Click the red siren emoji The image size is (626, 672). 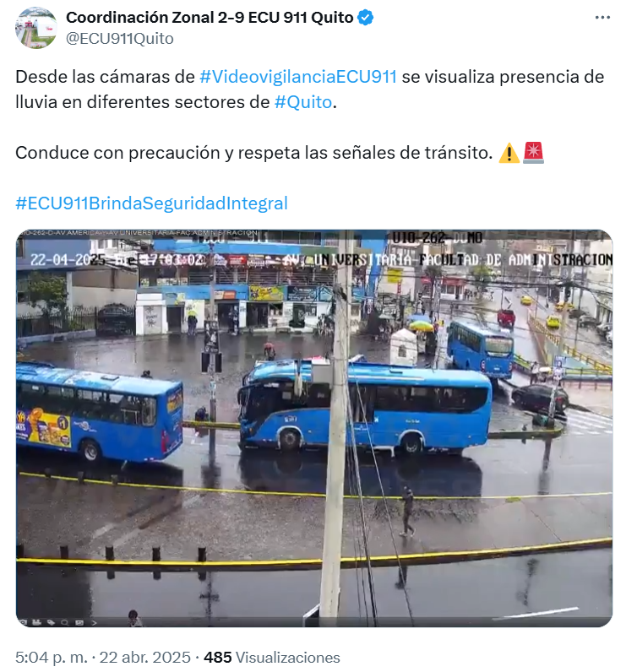[533, 153]
